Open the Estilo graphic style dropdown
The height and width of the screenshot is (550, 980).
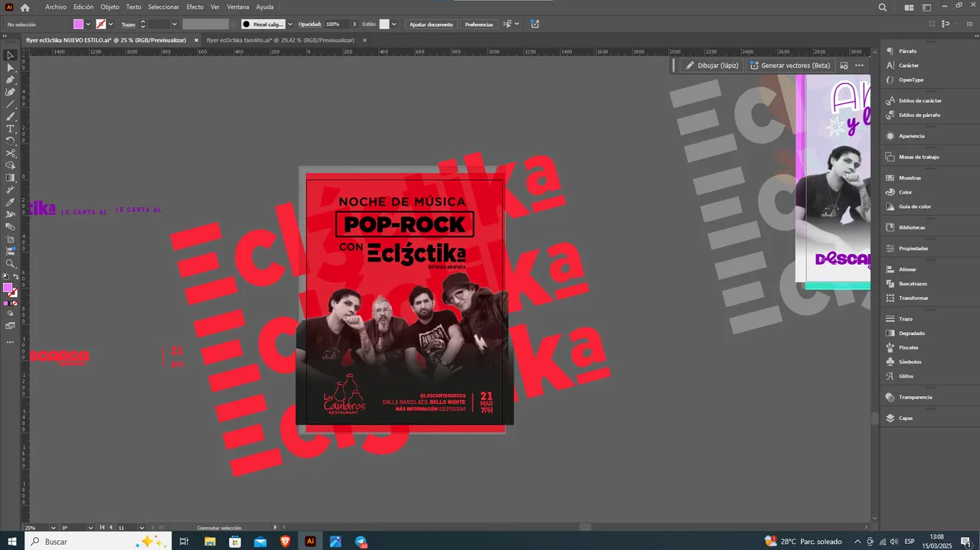pos(394,24)
